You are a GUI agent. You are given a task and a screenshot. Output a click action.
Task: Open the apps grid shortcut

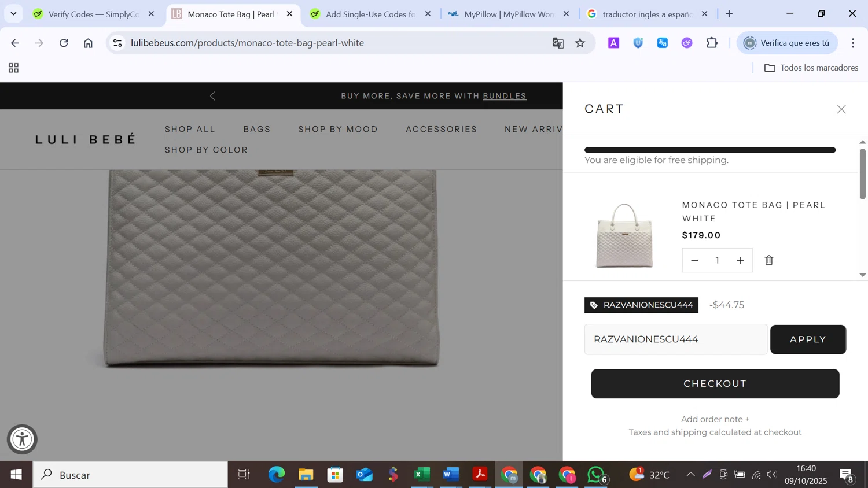pyautogui.click(x=14, y=68)
